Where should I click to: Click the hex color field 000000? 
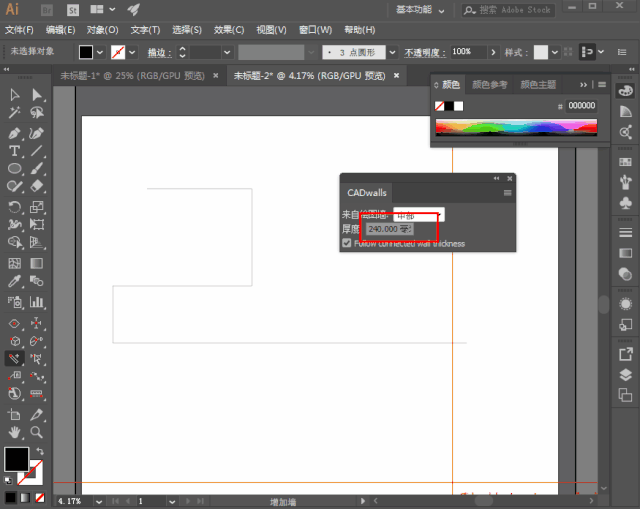(x=582, y=106)
